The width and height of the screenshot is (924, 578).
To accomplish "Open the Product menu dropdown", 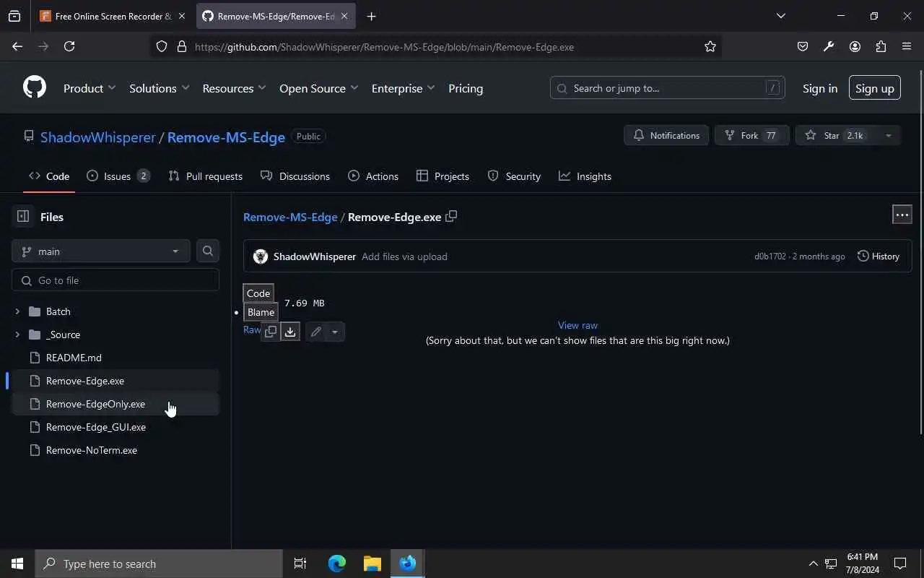I will pyautogui.click(x=90, y=88).
